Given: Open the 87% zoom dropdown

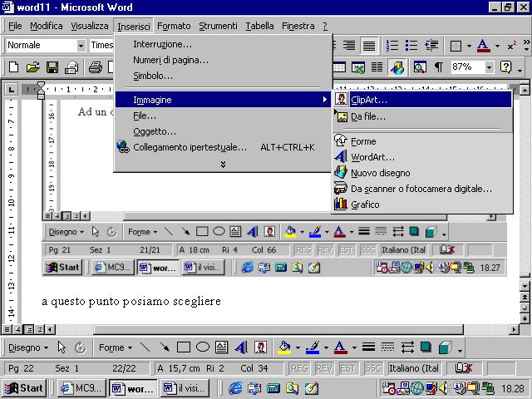Looking at the screenshot, I should (x=489, y=67).
